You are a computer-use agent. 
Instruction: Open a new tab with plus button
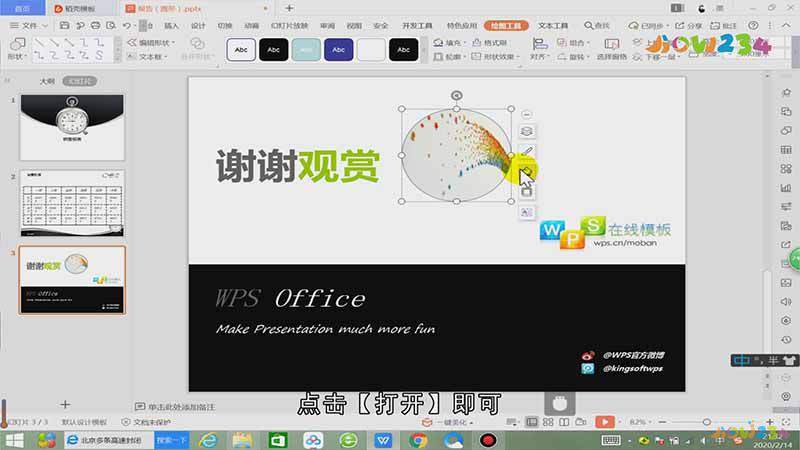[x=289, y=8]
